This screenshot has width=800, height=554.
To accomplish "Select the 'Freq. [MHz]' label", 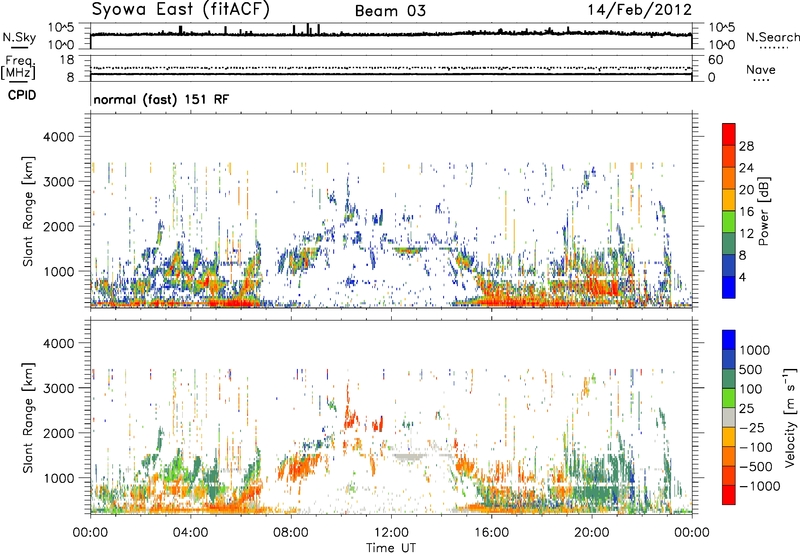I will pyautogui.click(x=18, y=67).
